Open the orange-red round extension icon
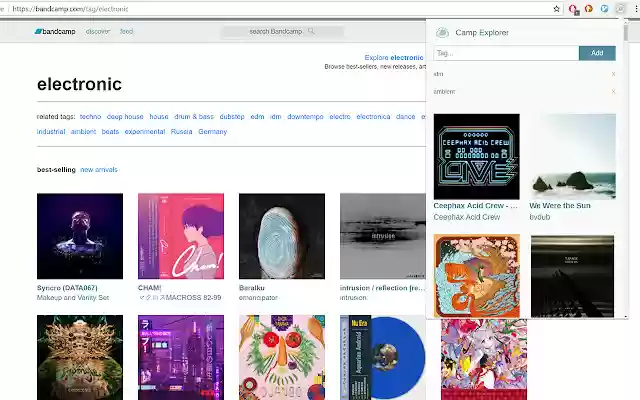 [589, 9]
